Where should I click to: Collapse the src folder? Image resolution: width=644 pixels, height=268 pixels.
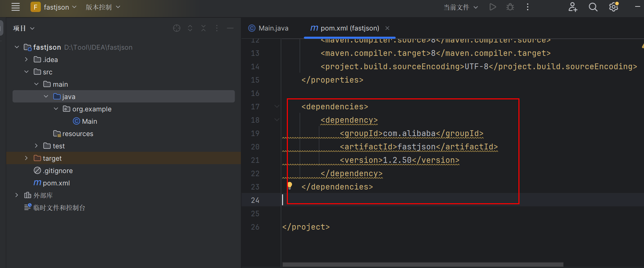pyautogui.click(x=26, y=72)
